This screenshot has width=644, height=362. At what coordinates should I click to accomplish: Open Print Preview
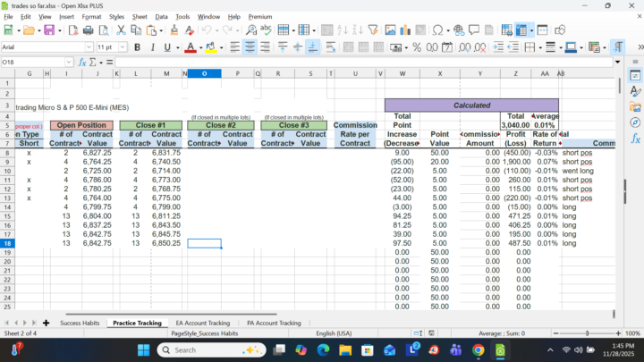[104, 30]
